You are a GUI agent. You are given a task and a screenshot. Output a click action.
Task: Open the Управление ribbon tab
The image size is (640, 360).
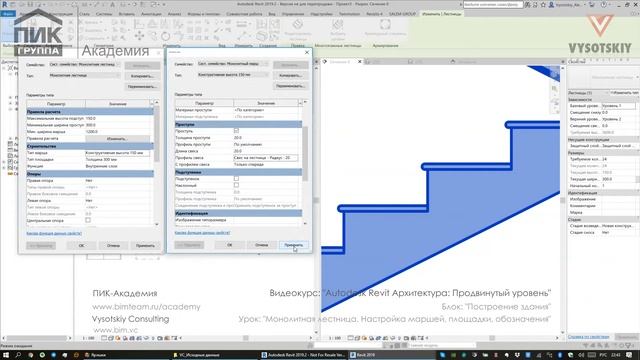click(x=293, y=14)
